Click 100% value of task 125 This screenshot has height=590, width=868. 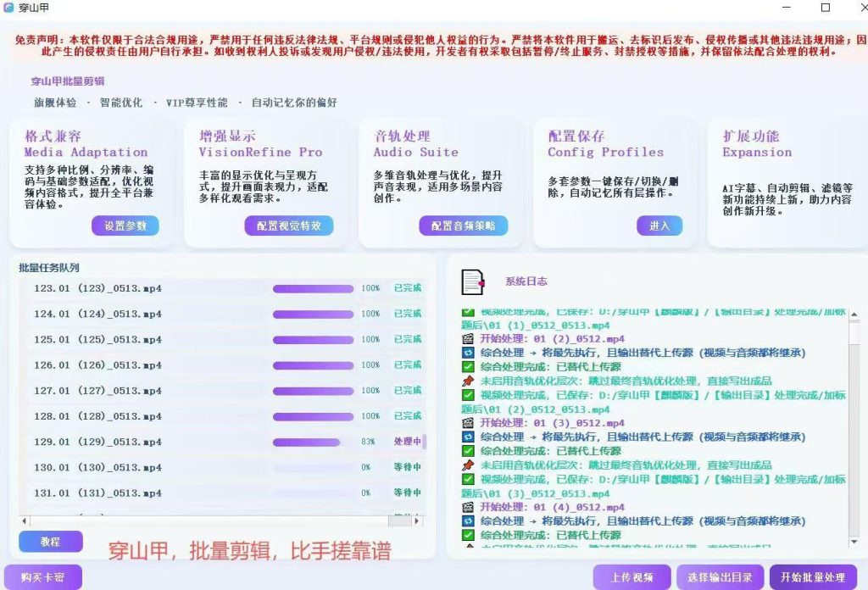click(370, 339)
